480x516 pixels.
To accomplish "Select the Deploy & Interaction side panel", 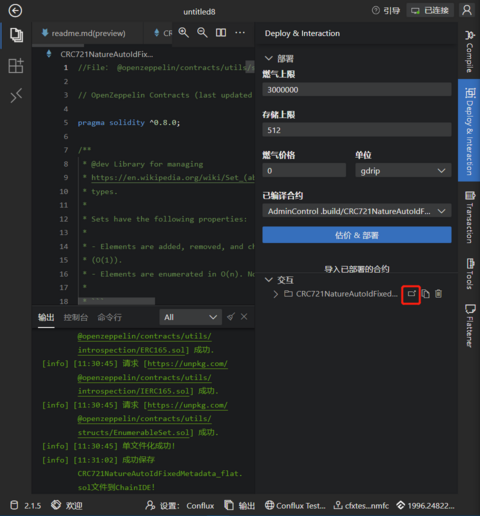I will point(469,131).
